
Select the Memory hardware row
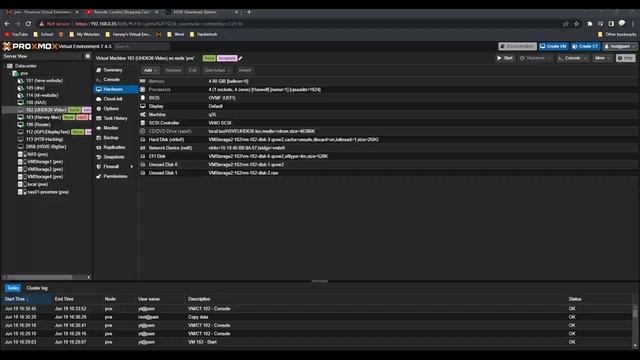click(389, 81)
